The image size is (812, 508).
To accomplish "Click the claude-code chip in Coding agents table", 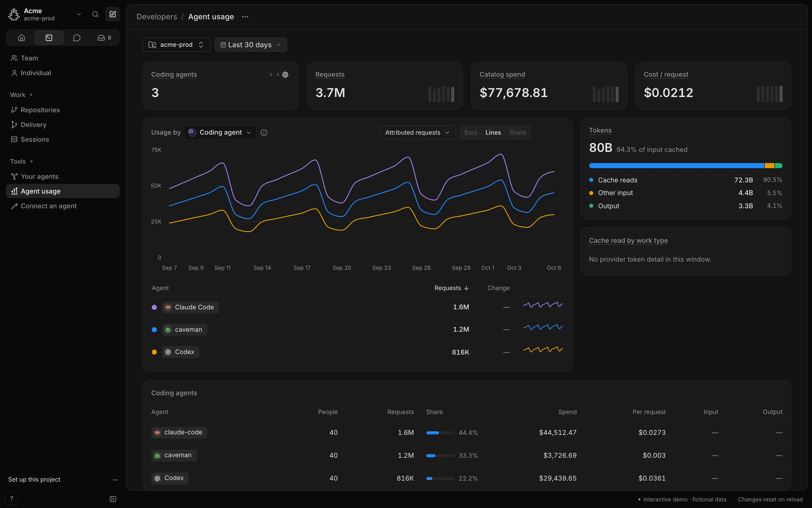I will [x=179, y=432].
